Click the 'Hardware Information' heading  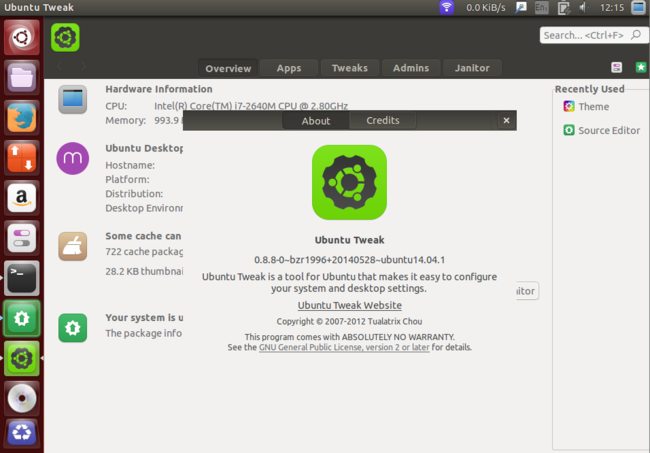159,89
